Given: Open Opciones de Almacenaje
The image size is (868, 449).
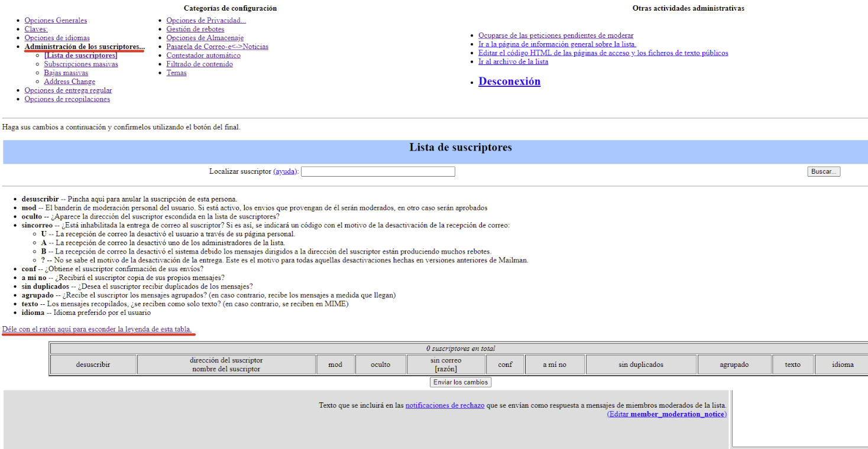Looking at the screenshot, I should pyautogui.click(x=205, y=38).
